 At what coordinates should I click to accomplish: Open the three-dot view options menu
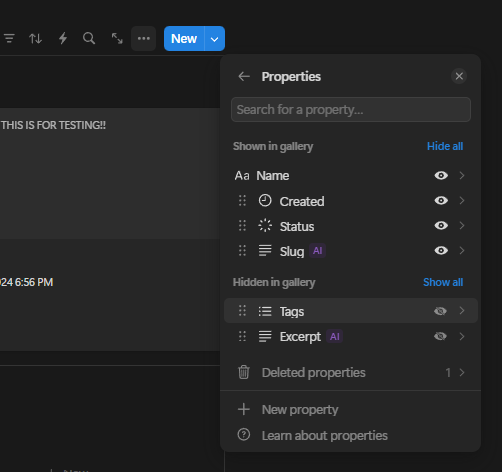[144, 39]
